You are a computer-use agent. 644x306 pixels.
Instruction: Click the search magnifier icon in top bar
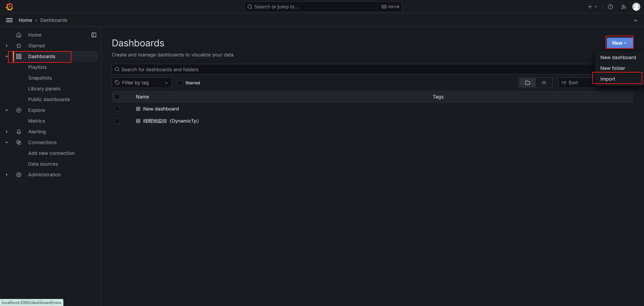pos(250,7)
